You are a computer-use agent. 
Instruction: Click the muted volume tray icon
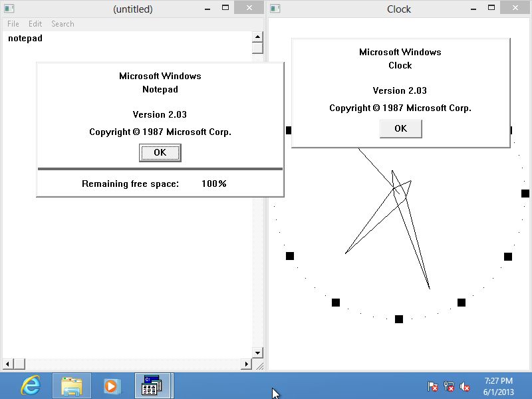[x=464, y=386]
